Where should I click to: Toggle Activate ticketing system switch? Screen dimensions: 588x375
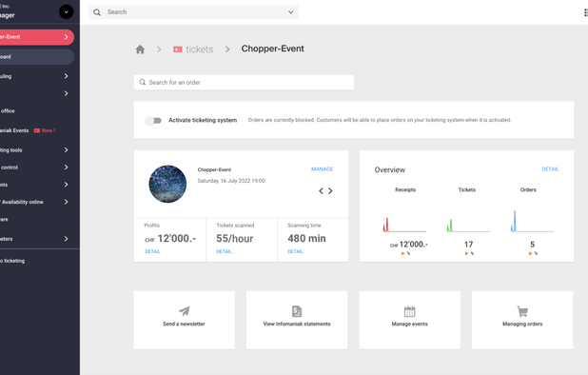tap(153, 120)
